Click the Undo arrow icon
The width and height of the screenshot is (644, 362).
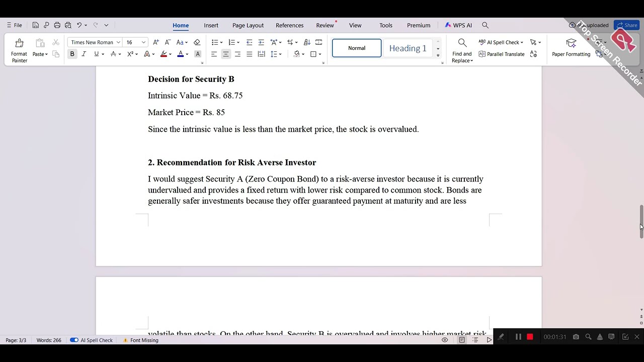(x=79, y=25)
